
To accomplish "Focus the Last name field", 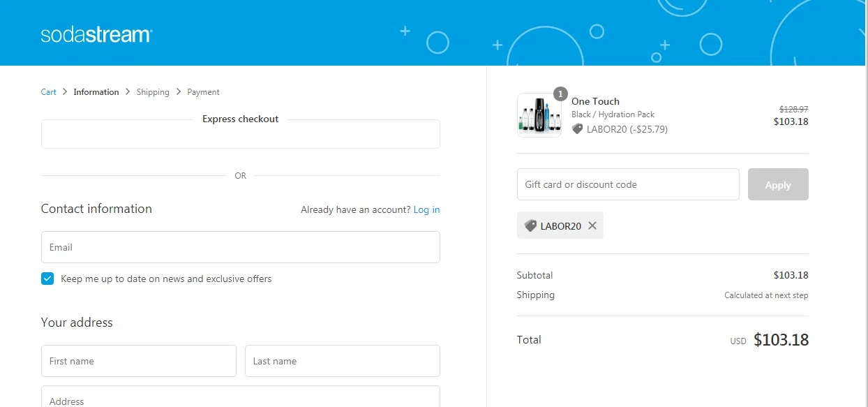I will click(x=343, y=361).
